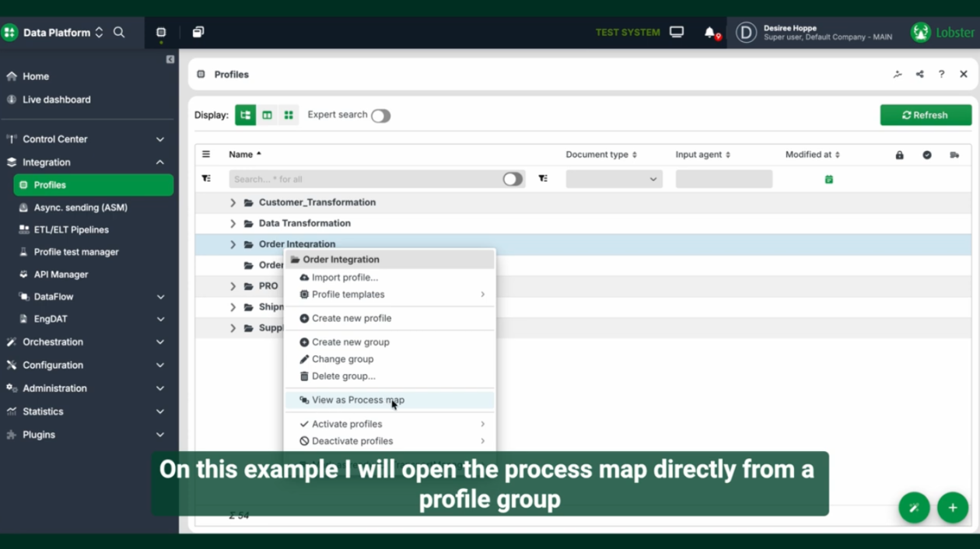Select the tree view display icon

pos(245,115)
